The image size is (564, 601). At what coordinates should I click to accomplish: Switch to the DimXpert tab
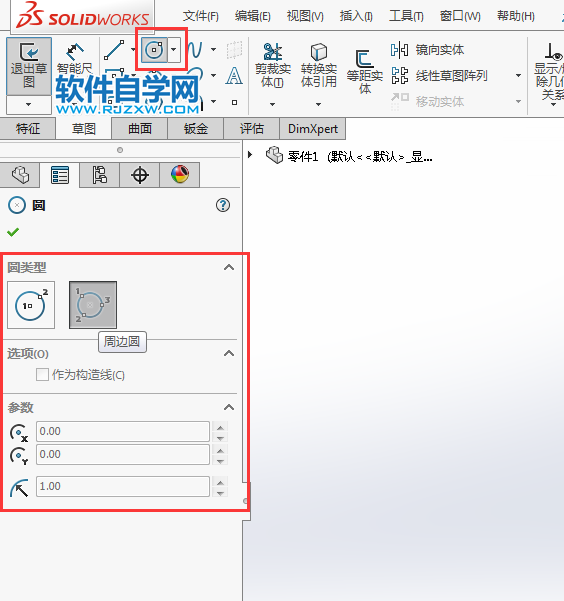click(x=313, y=128)
